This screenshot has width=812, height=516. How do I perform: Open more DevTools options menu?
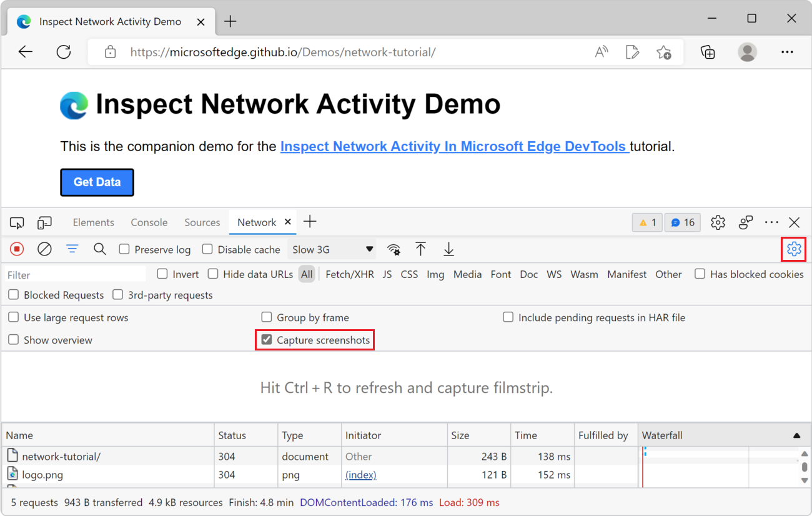(x=771, y=222)
